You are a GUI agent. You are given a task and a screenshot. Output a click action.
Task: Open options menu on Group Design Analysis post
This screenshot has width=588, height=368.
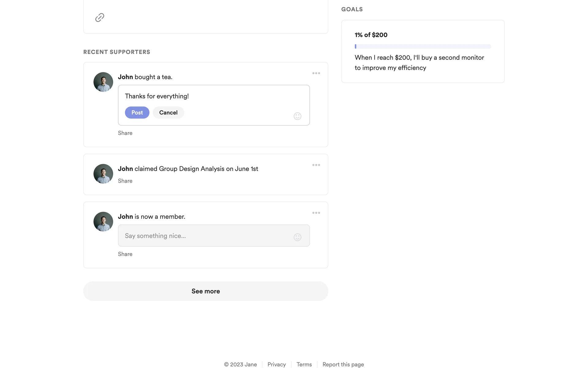tap(316, 165)
